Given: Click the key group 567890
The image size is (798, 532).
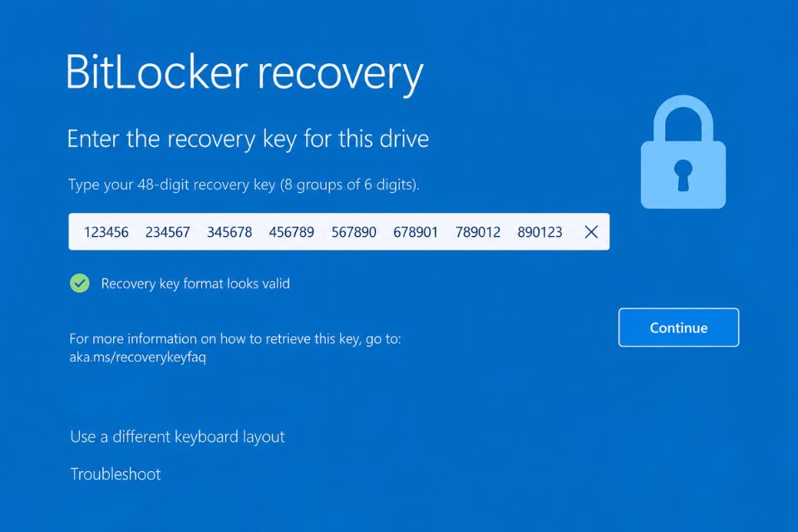Looking at the screenshot, I should (354, 232).
